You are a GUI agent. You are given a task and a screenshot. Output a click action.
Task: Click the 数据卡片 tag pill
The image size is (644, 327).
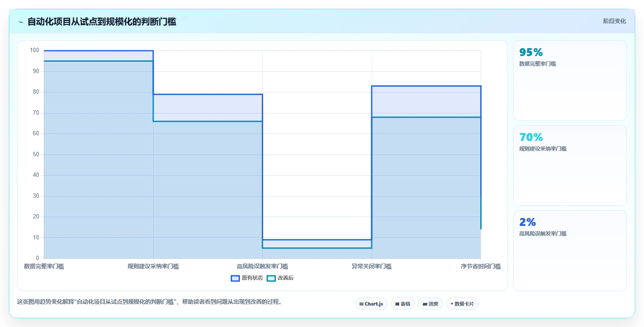(x=462, y=304)
